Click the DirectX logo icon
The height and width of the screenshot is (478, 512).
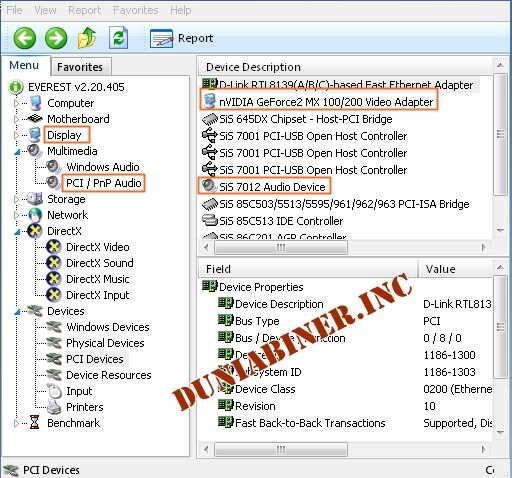point(35,231)
